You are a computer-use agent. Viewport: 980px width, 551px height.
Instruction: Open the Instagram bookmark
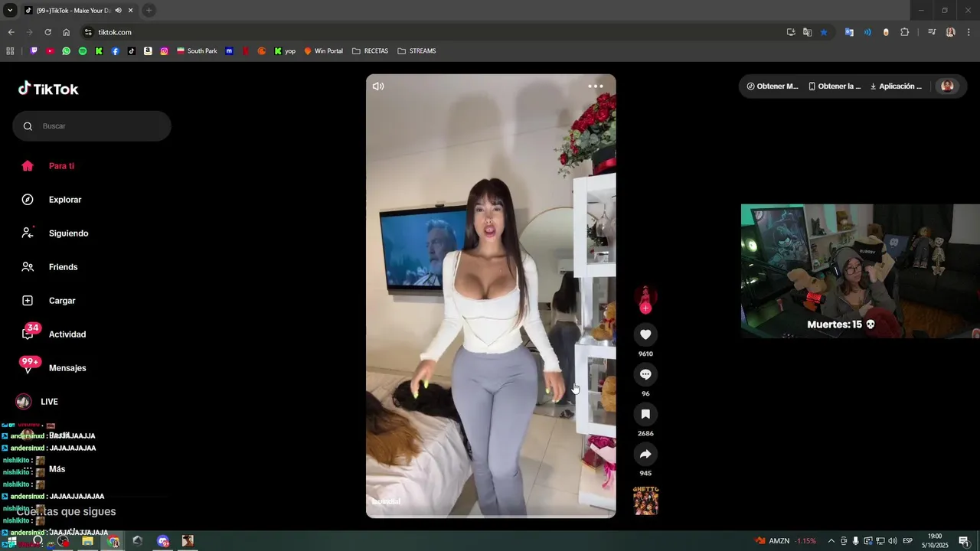(x=164, y=51)
